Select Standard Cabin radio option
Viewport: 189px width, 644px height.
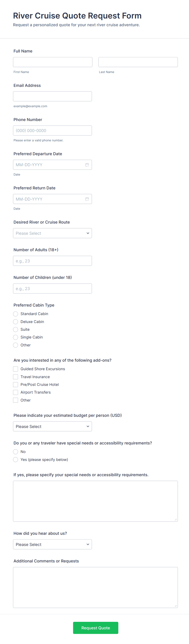15,314
